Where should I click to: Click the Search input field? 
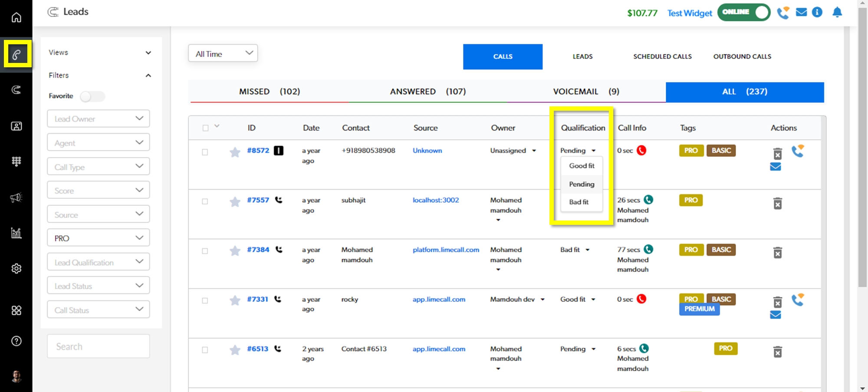tap(99, 346)
